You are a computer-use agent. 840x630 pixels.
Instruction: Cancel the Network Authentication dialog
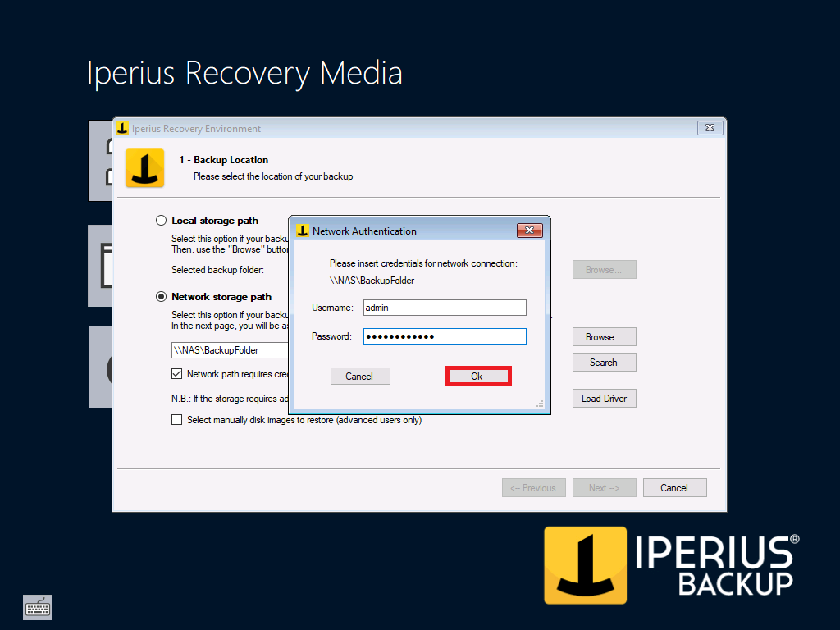pyautogui.click(x=360, y=376)
